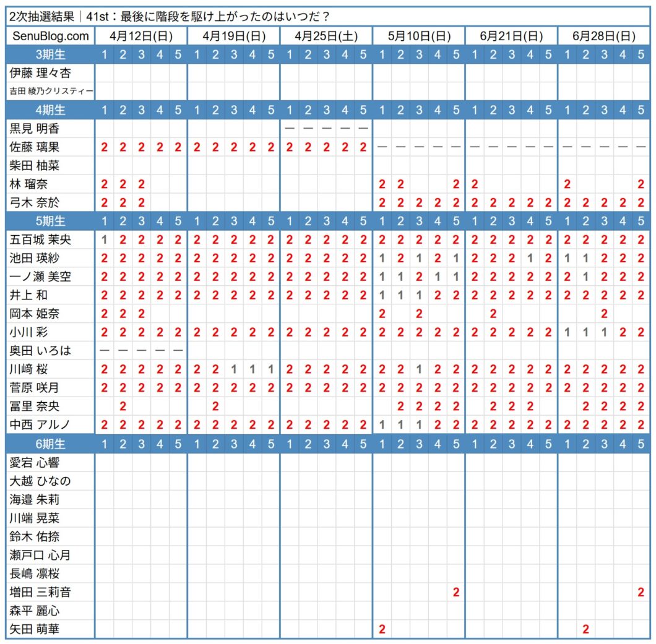
Task: Click the 3期生 section header
Action: 48,54
